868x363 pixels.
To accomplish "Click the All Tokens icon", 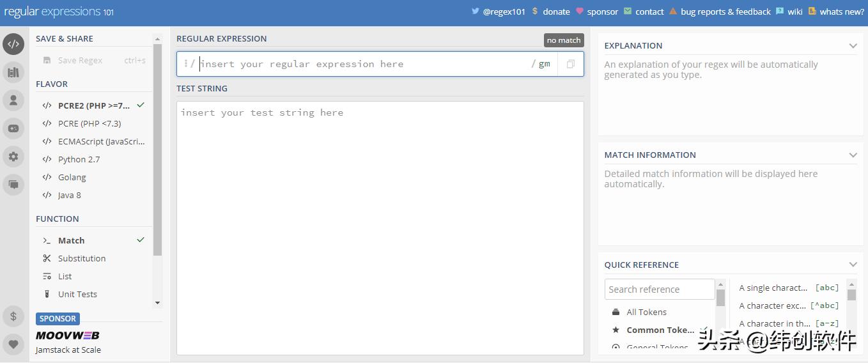I will point(616,313).
